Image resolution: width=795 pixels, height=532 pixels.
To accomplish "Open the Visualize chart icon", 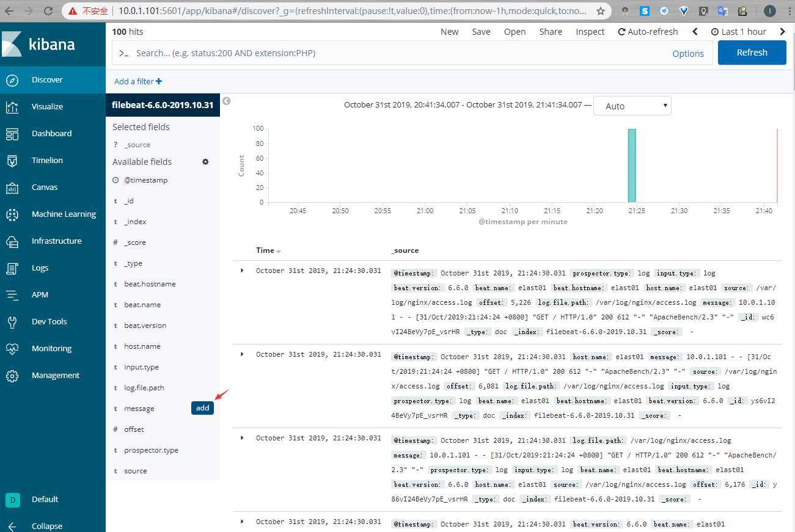I will (12, 107).
